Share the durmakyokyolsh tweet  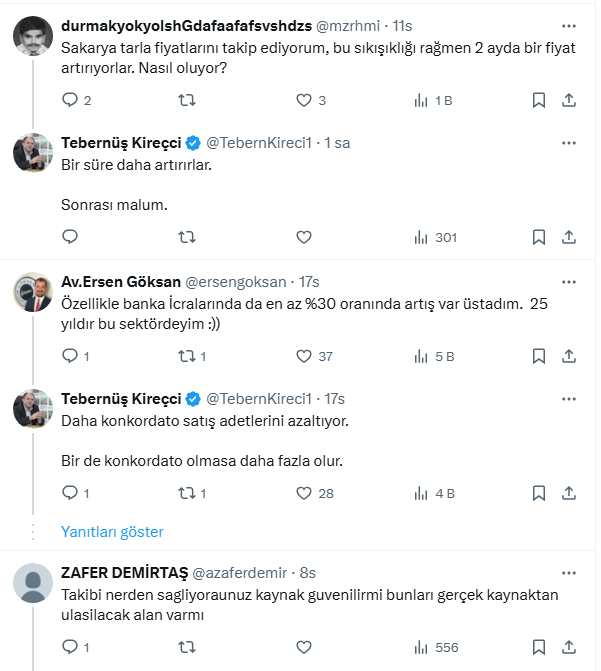pyautogui.click(x=568, y=100)
